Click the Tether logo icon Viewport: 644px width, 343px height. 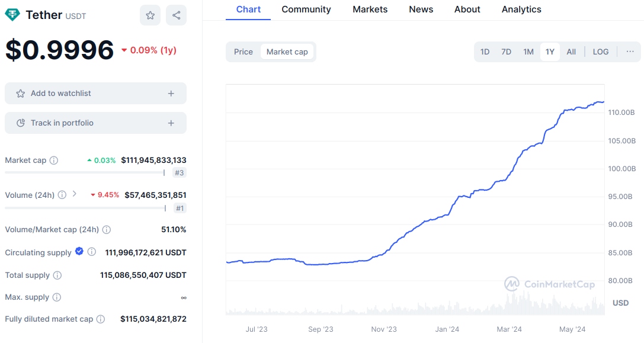click(x=12, y=15)
